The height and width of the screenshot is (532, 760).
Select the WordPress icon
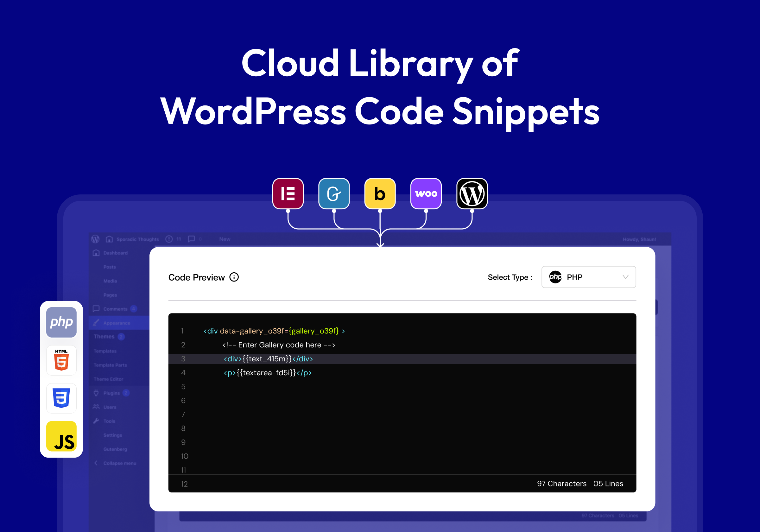coord(472,194)
